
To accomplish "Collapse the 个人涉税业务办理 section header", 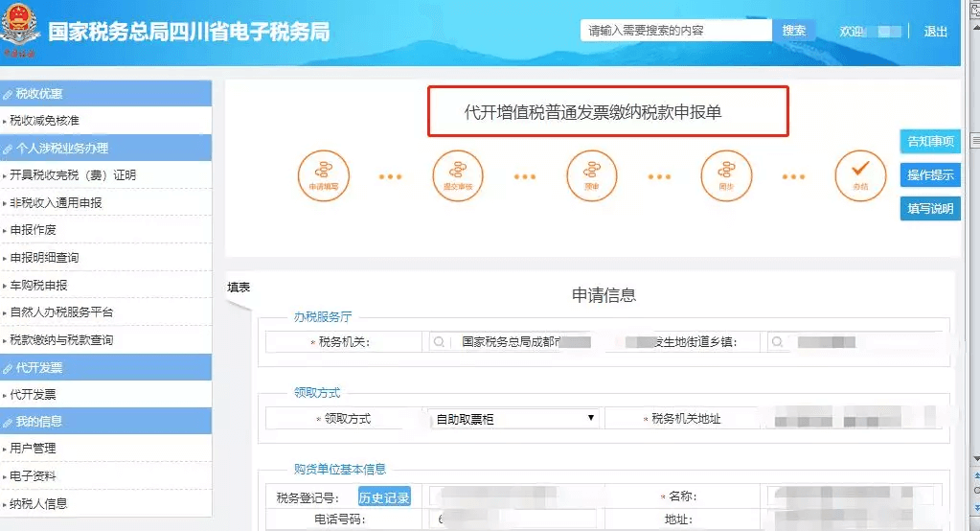I will 105,149.
